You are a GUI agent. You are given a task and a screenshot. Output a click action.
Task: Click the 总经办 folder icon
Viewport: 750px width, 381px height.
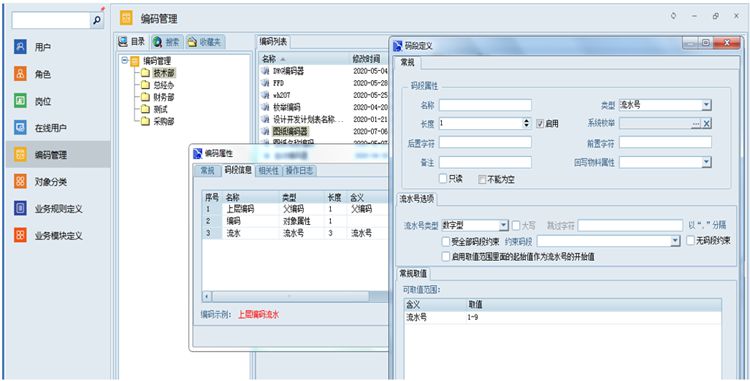click(145, 85)
